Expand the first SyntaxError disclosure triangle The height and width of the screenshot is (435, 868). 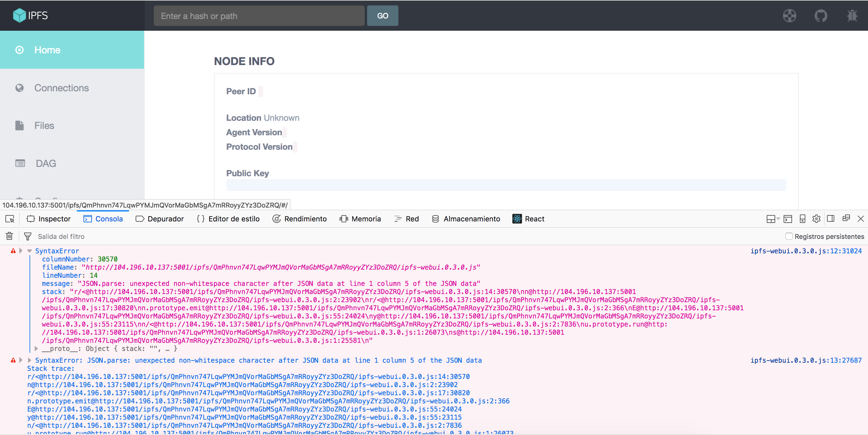20,251
